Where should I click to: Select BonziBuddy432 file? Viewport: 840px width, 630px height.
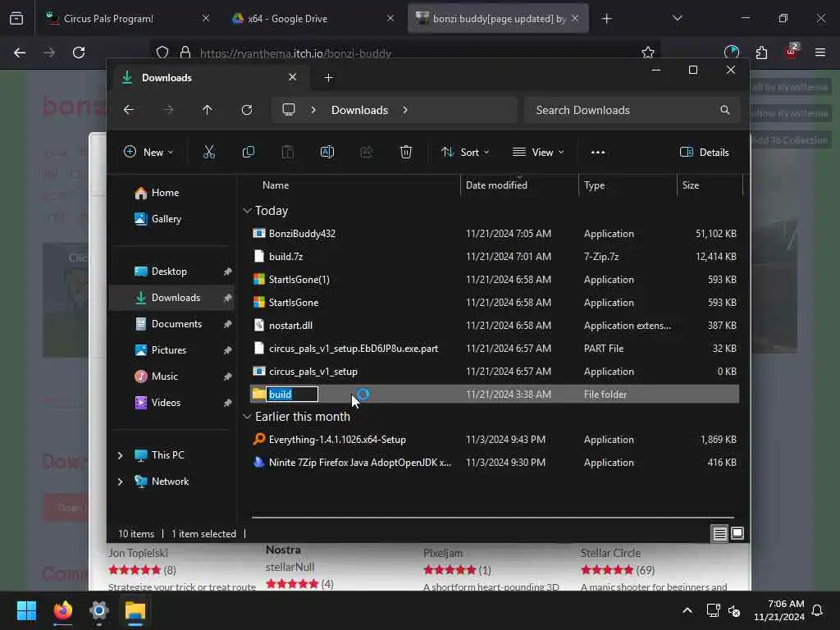click(495, 234)
